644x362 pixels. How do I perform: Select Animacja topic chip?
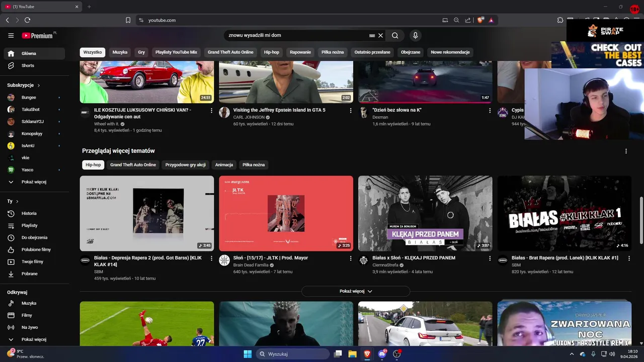[224, 165]
